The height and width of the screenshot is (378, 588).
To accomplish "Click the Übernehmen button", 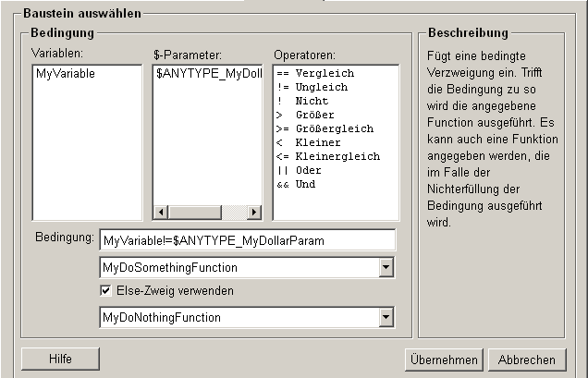I will click(x=443, y=360).
